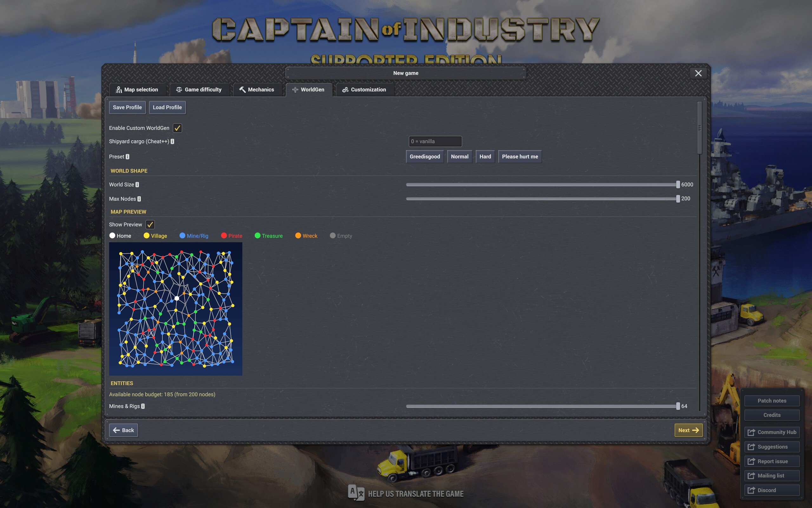
Task: Click the settings panel vertical scrollbar
Action: click(x=700, y=128)
